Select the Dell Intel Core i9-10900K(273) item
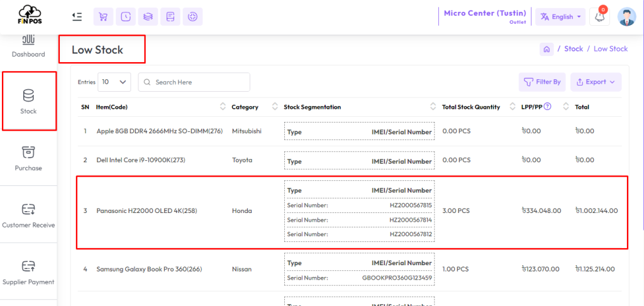644x306 pixels. coord(141,160)
